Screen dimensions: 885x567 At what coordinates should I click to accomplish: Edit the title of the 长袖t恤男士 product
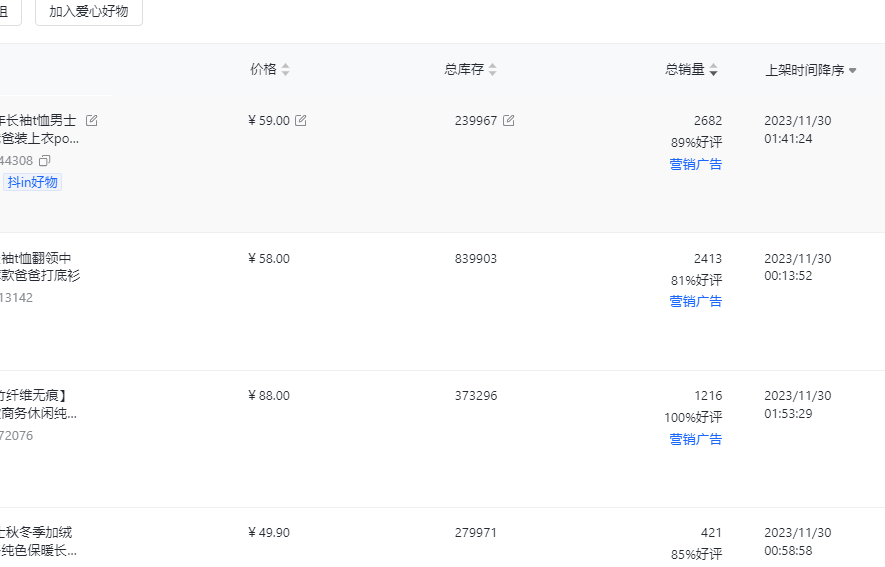point(92,121)
